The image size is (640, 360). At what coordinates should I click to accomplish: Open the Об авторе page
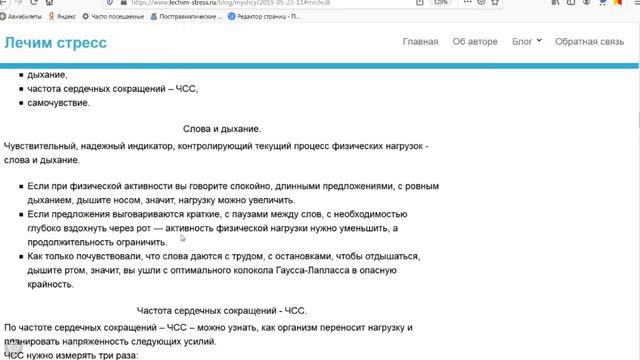click(475, 42)
